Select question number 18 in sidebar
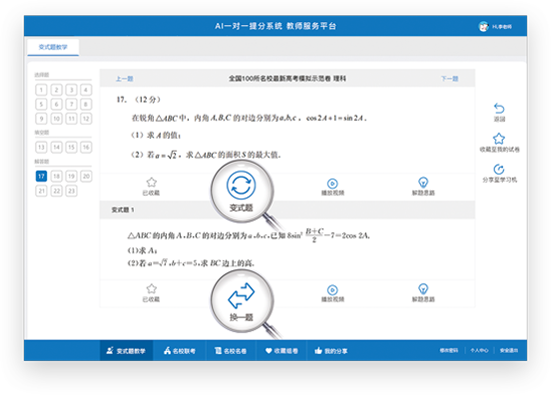Image resolution: width=551 pixels, height=395 pixels. point(56,176)
